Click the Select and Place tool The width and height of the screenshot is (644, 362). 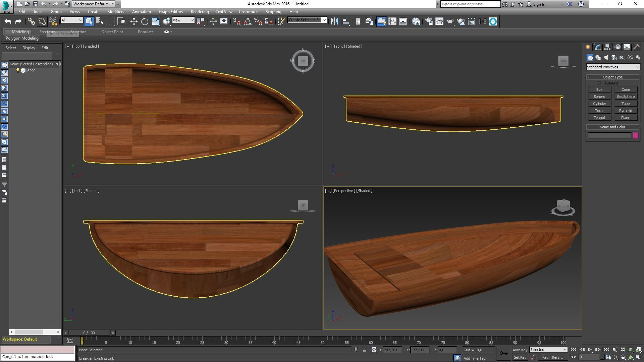pos(166,21)
